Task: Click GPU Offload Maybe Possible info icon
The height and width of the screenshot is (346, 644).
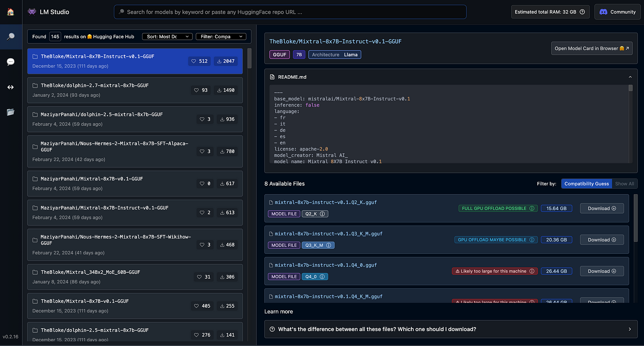Action: click(x=532, y=240)
